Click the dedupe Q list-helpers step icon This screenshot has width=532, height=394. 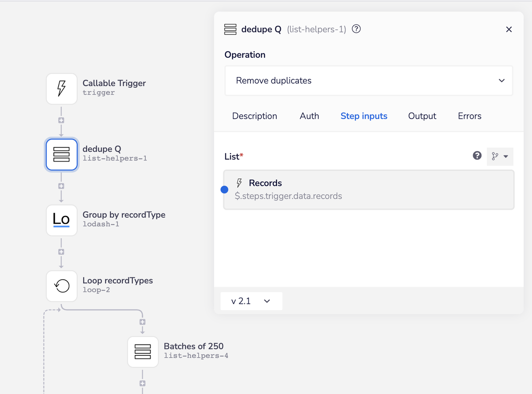[x=62, y=155]
